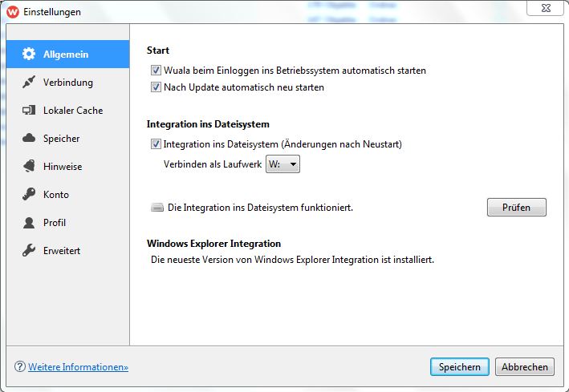Open Erweitert settings
The height and width of the screenshot is (392, 569).
(68, 251)
